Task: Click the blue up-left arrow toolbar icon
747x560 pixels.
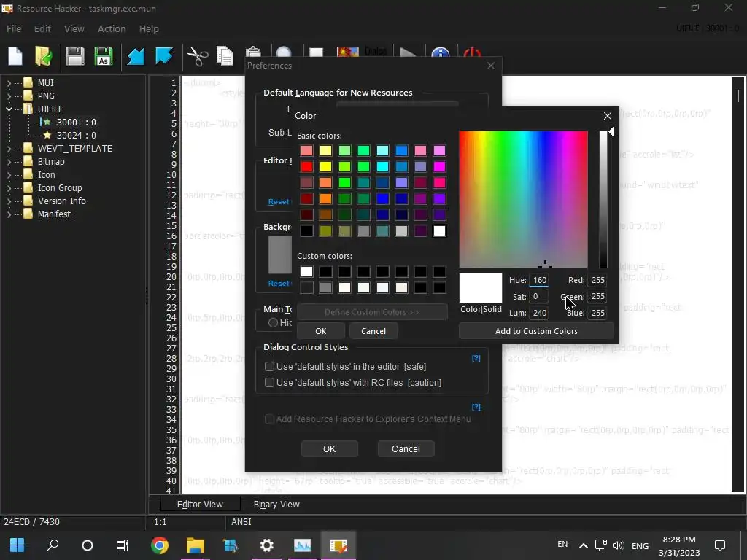Action: point(164,55)
